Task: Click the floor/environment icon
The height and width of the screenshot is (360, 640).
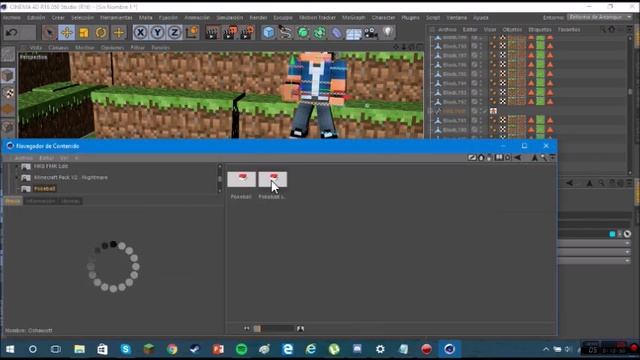Action: point(354,33)
